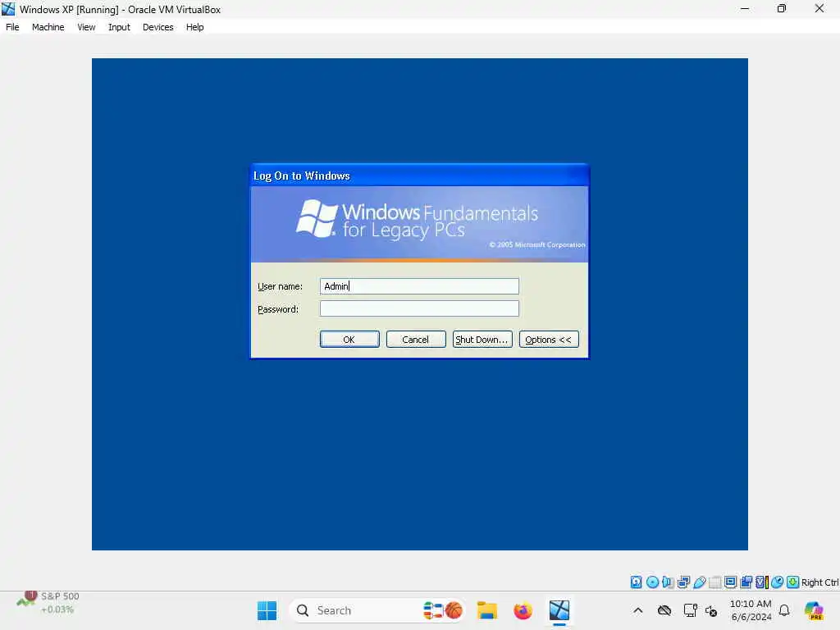
Task: Click the Cancel button
Action: coord(416,340)
